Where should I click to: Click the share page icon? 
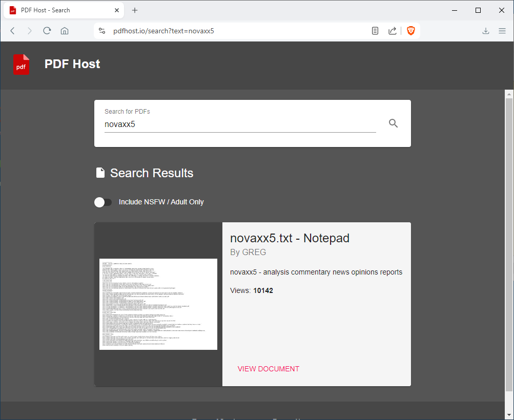pos(393,31)
